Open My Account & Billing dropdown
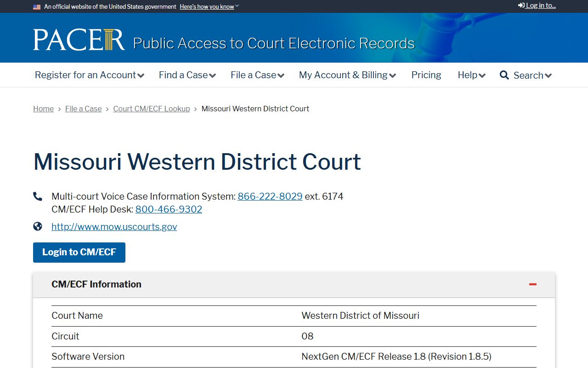The image size is (588, 368). pos(347,75)
